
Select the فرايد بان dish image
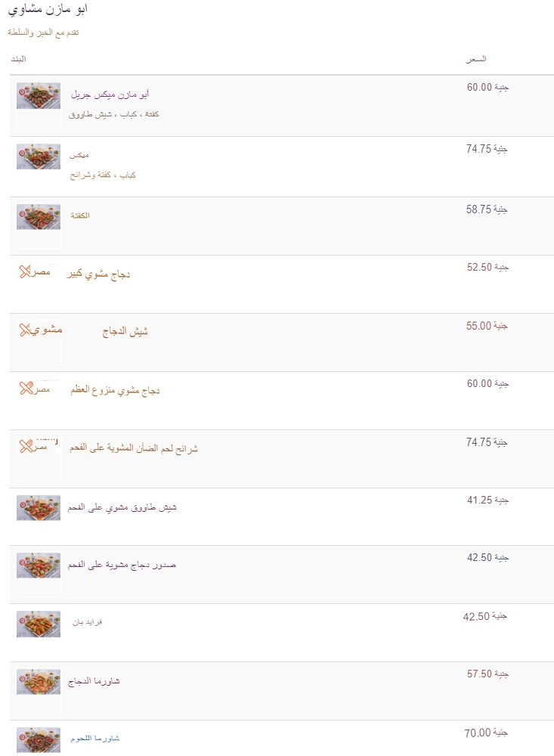tap(39, 624)
